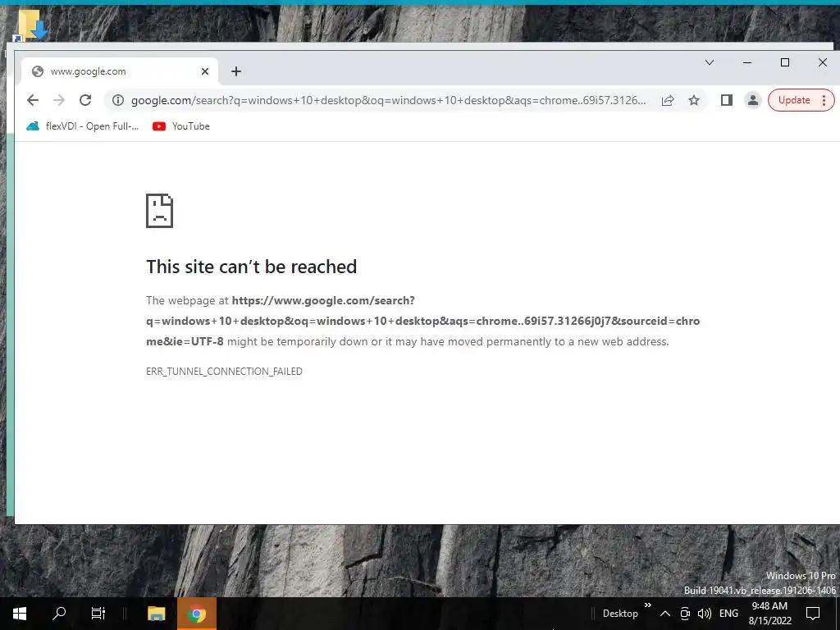Click the sad page error icon

point(160,211)
